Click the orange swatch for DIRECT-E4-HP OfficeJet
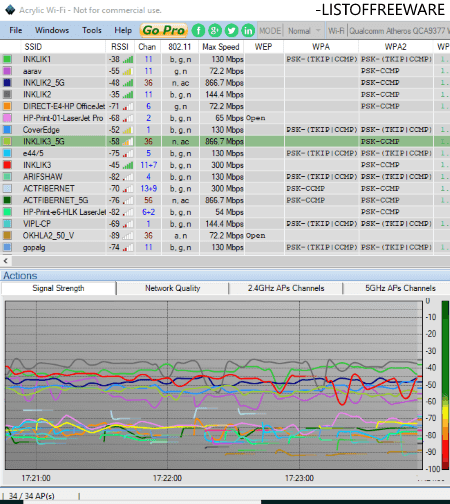Screen dimensions: 450x504 click(x=7, y=106)
